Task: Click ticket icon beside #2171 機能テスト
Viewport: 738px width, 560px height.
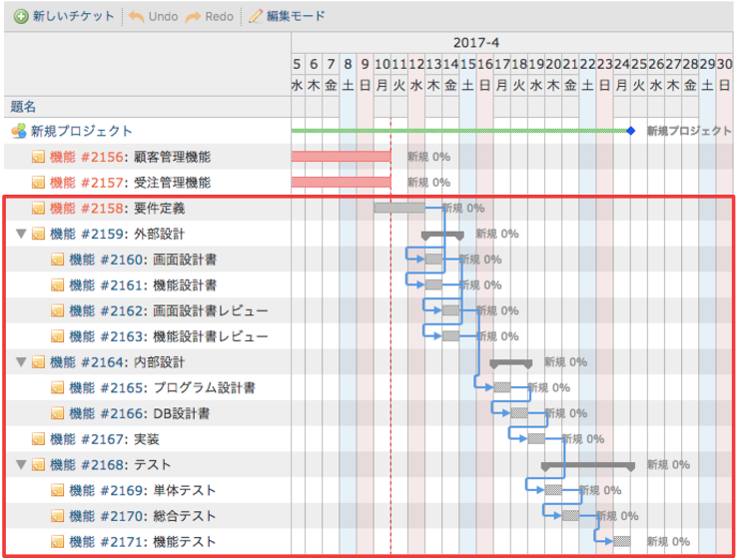Action: 57,542
